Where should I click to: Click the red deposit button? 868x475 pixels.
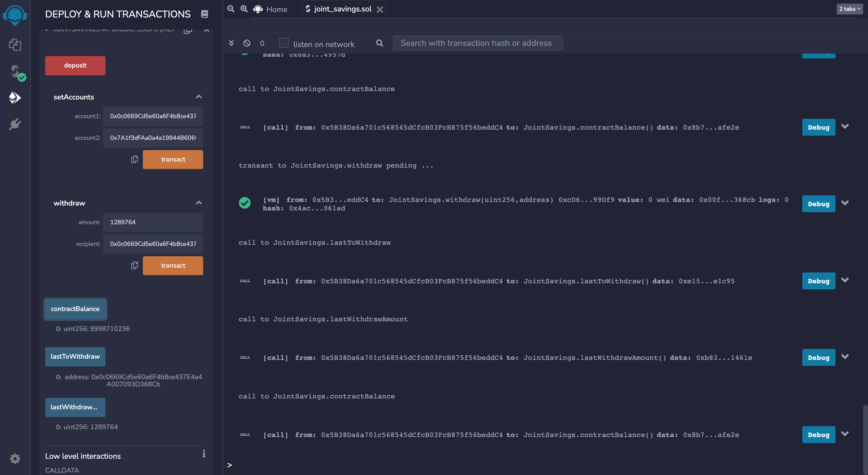click(x=75, y=66)
